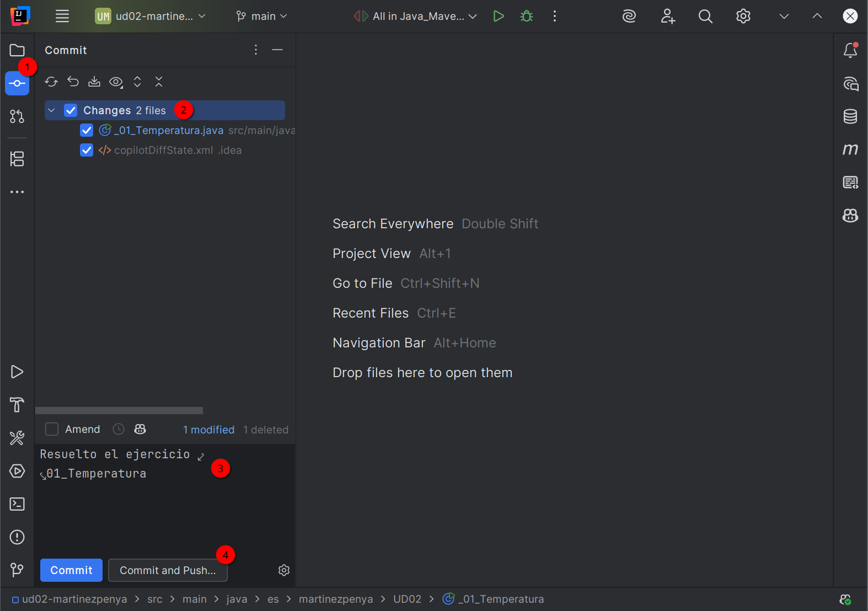Open the Database tool window

coord(850,116)
